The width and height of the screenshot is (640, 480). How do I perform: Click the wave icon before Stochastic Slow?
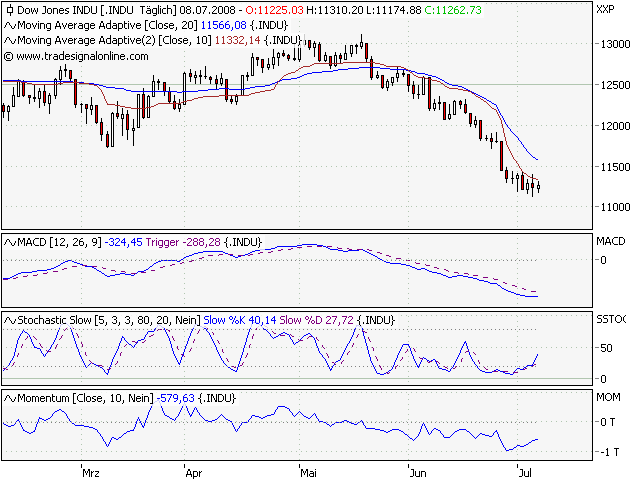(9, 319)
